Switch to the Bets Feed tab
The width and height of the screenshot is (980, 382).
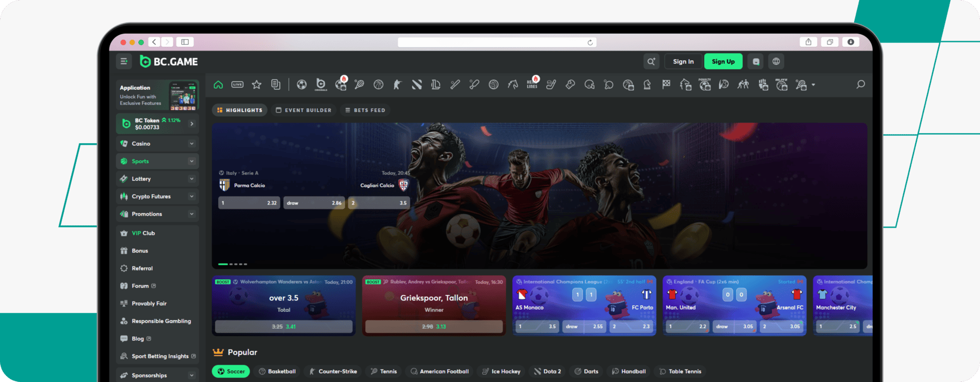365,110
